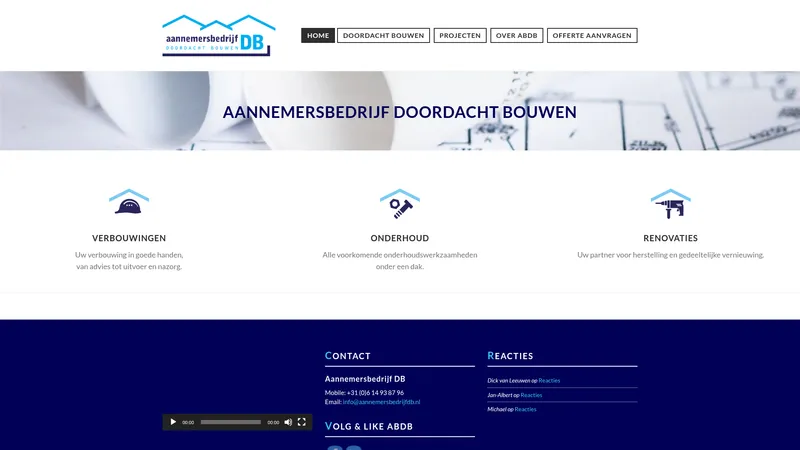This screenshot has width=800, height=450.
Task: Toggle fullscreen on the video player
Action: (302, 422)
